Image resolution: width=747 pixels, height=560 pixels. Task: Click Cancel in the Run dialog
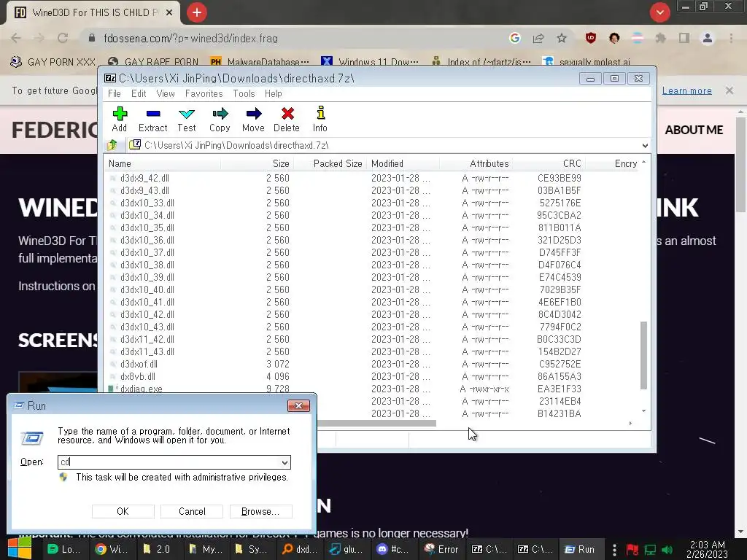click(x=192, y=511)
